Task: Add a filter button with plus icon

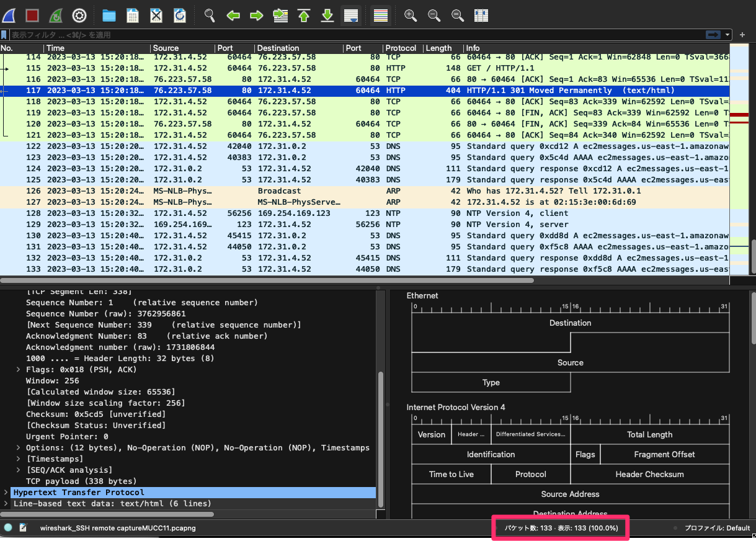Action: (x=743, y=35)
